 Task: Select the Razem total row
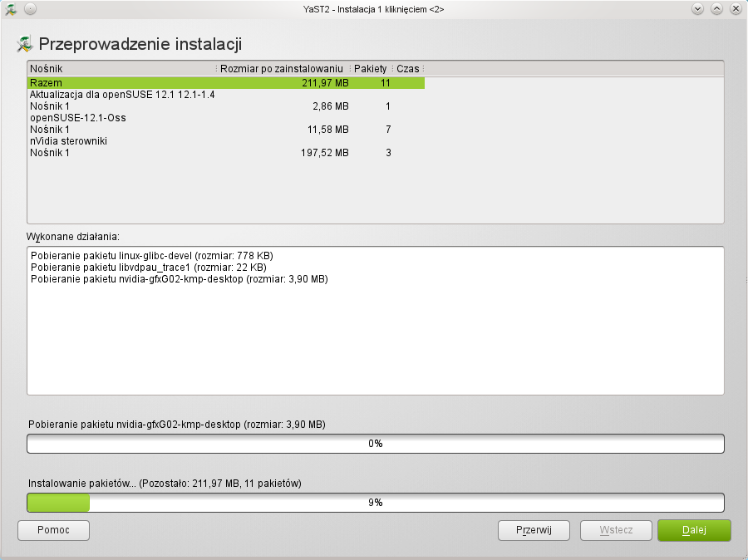coord(226,83)
